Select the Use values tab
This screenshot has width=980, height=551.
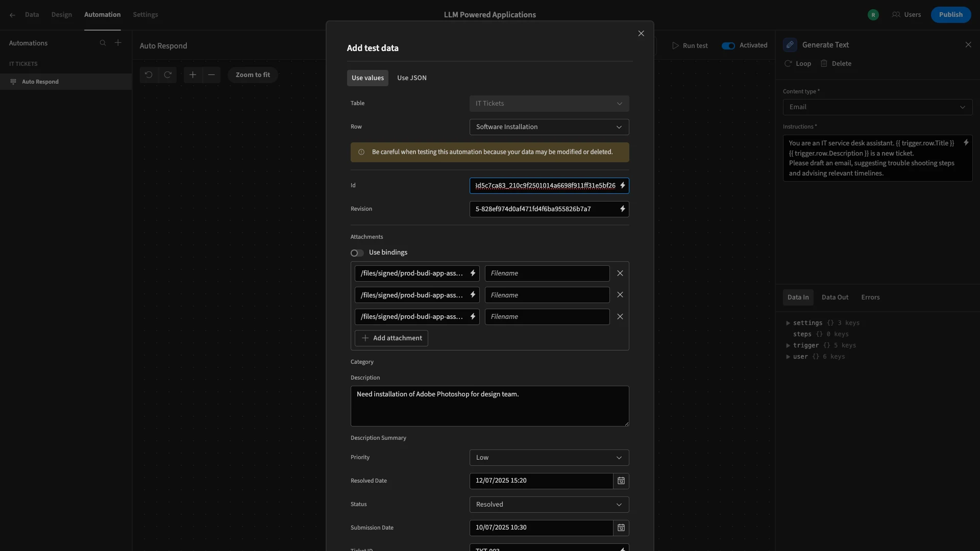click(x=367, y=78)
